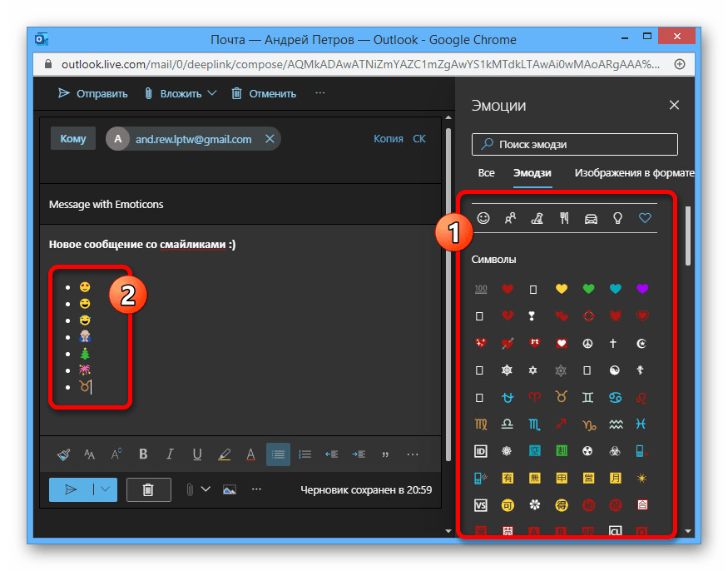Viewport: 728px width, 571px height.
Task: Switch to the Все tab
Action: [x=486, y=173]
